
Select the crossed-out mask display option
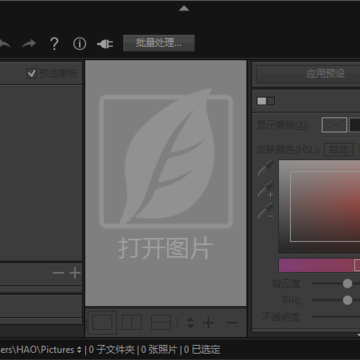(334, 125)
